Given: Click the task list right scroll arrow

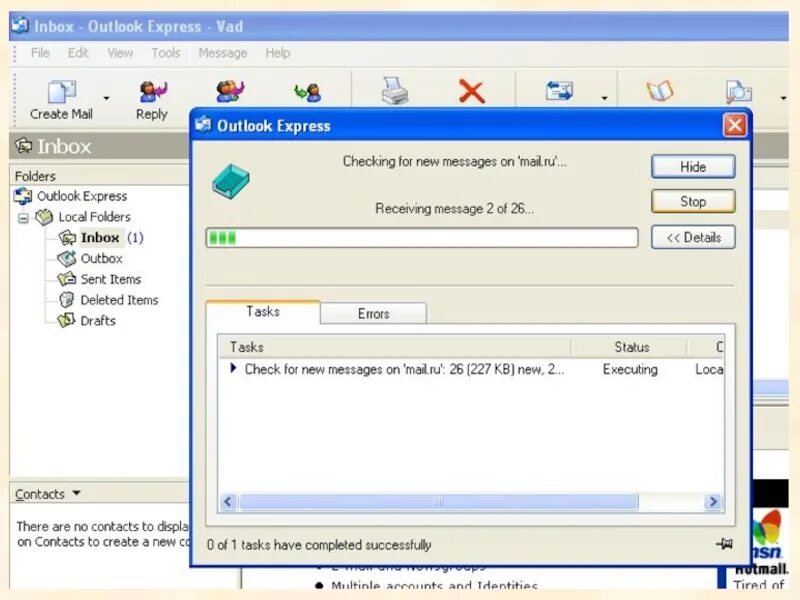Looking at the screenshot, I should (713, 502).
